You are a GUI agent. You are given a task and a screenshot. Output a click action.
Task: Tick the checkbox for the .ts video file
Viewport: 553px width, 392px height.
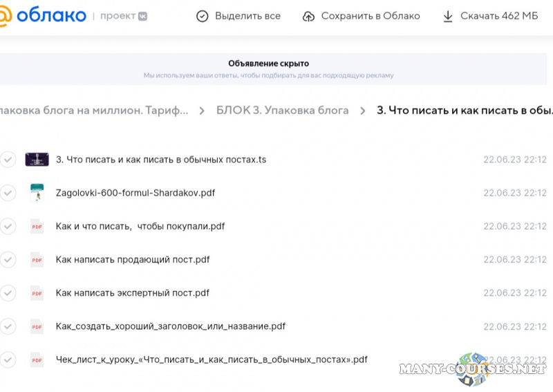coord(8,159)
